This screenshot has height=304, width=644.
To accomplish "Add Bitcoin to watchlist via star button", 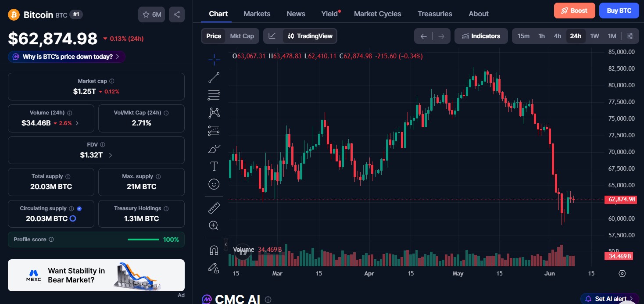I will tap(152, 14).
